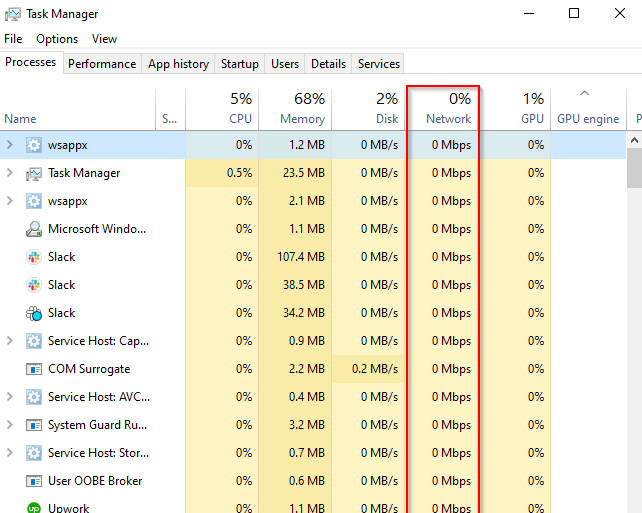Switch to the Performance tab

tap(102, 64)
